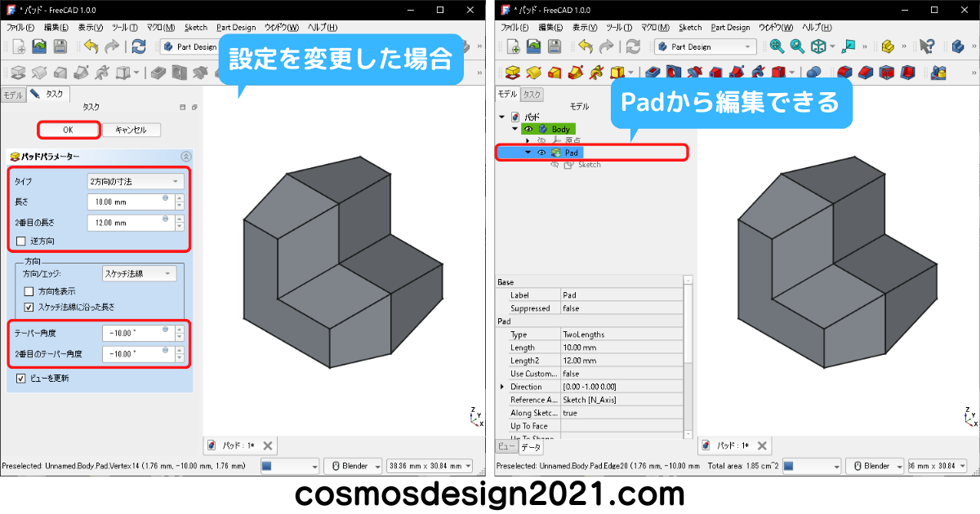
Task: Open ファイル menu in left window
Action: pyautogui.click(x=19, y=28)
